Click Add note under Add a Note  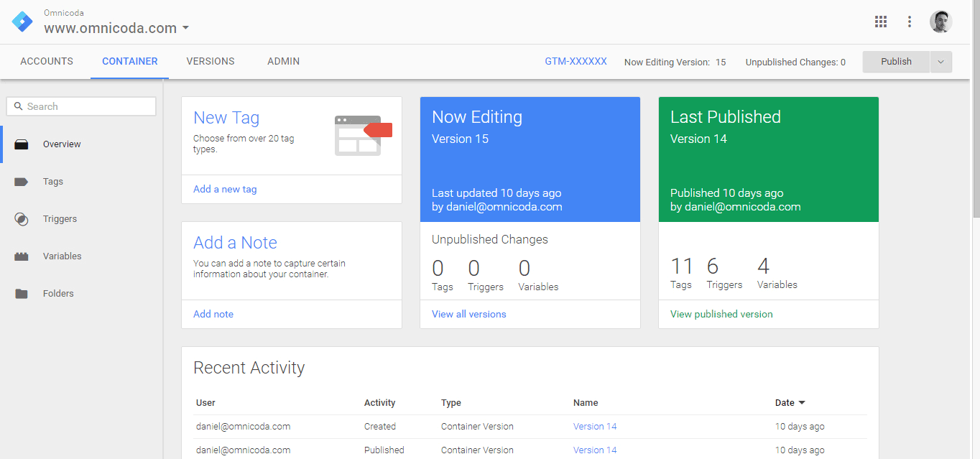tap(213, 314)
